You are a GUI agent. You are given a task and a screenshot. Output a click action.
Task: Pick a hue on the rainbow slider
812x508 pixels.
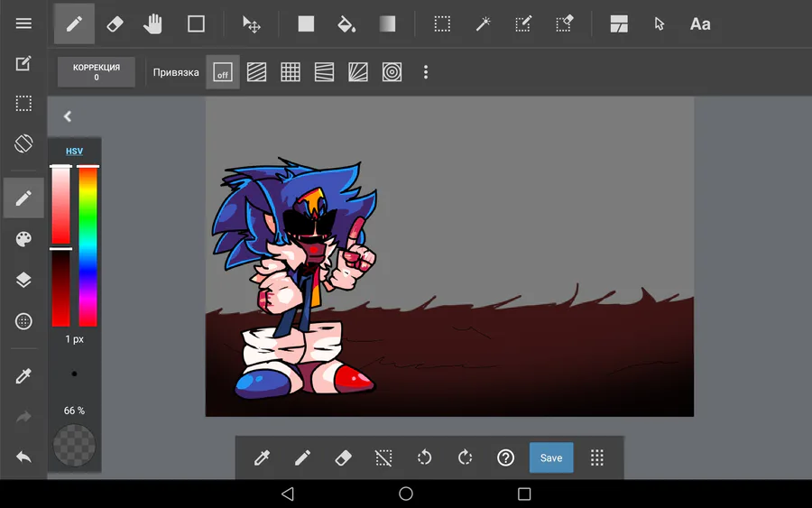[88, 246]
